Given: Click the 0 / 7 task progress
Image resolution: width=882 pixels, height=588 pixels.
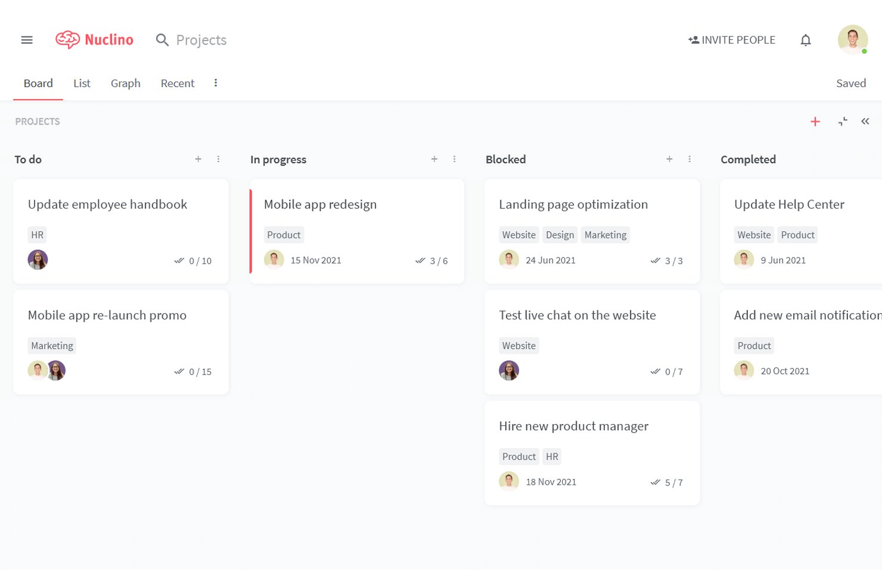Looking at the screenshot, I should pos(667,372).
